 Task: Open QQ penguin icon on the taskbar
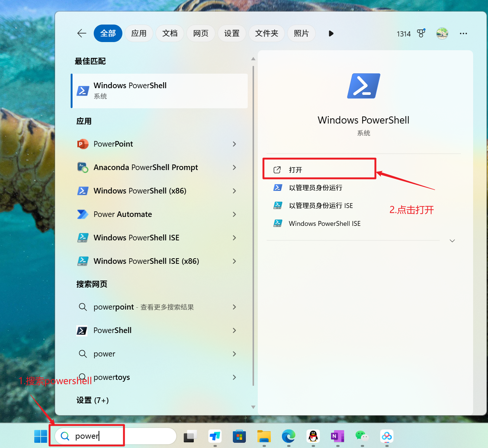(x=313, y=436)
